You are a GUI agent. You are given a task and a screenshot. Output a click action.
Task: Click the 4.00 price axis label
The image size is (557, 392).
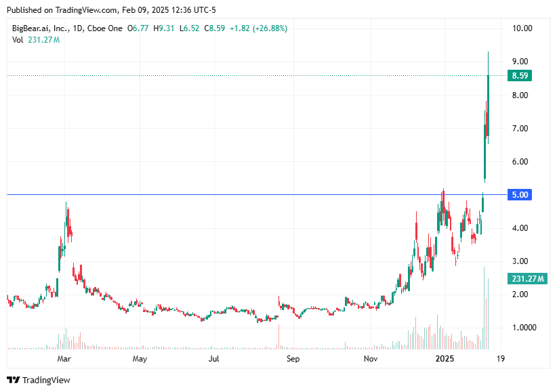[x=520, y=228]
